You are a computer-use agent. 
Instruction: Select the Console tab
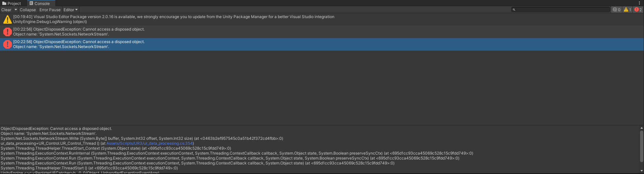coord(40,3)
